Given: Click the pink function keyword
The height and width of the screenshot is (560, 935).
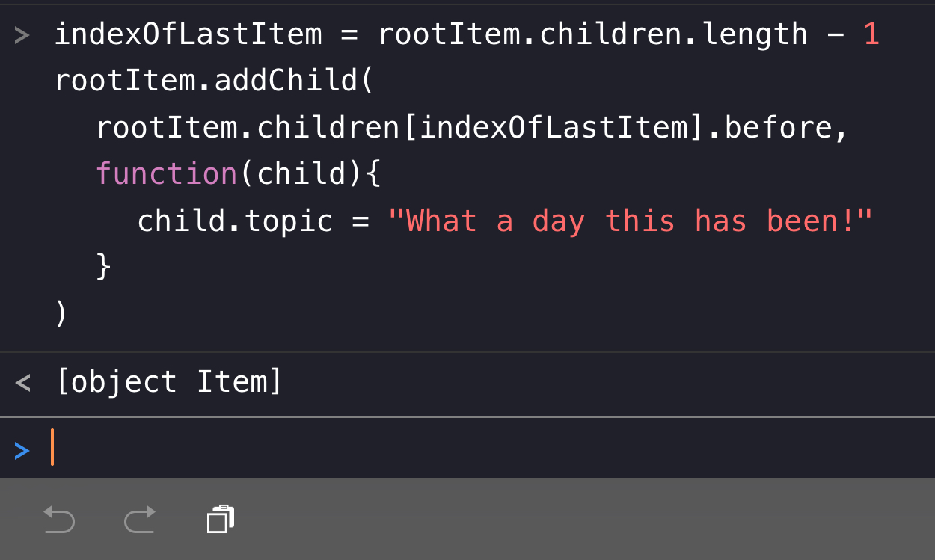Looking at the screenshot, I should tap(166, 173).
